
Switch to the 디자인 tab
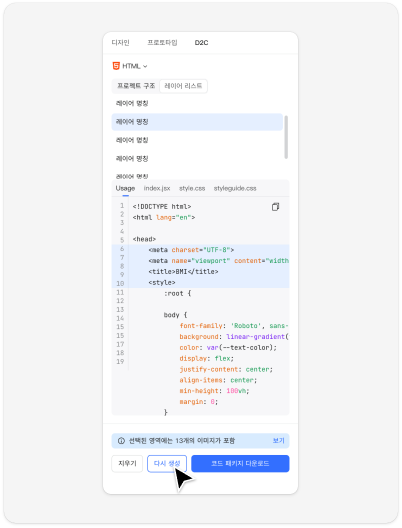click(x=121, y=42)
